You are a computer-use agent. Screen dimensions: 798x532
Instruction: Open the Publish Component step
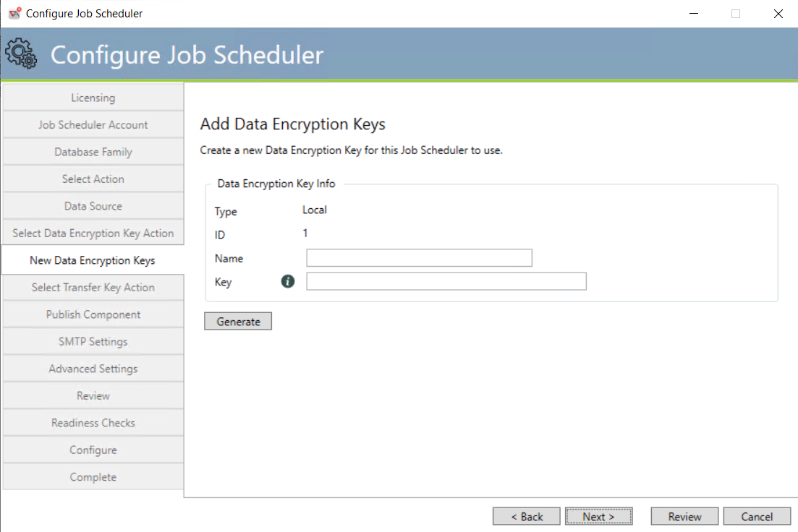click(93, 314)
